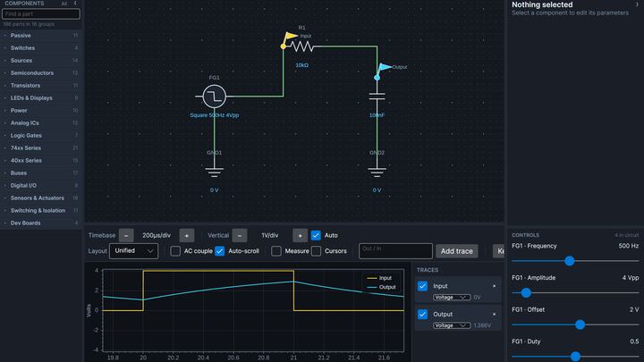The image size is (644, 362).
Task: Enable the Measure checkbox
Action: (276, 251)
